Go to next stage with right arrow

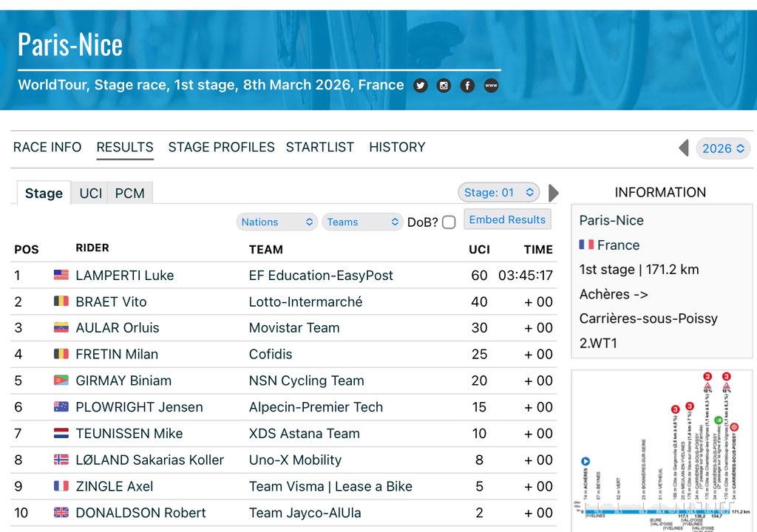(x=554, y=193)
